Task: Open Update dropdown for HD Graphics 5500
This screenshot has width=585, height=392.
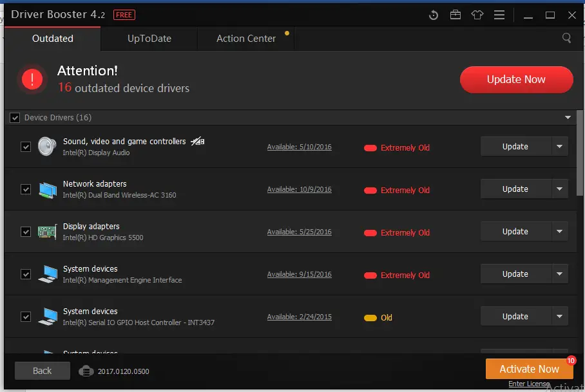Action: tap(560, 231)
